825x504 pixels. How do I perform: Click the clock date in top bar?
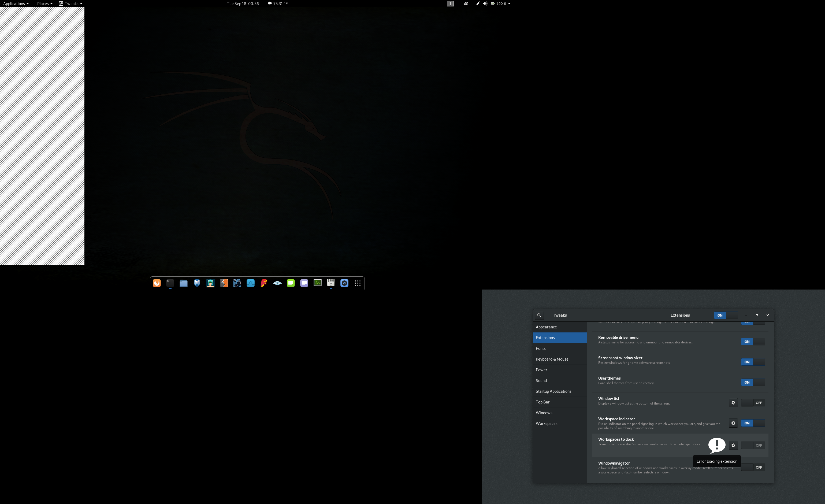(243, 4)
